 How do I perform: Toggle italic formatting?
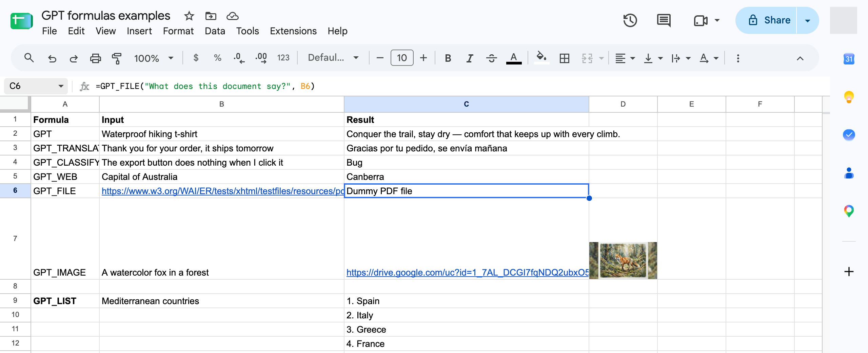(470, 58)
